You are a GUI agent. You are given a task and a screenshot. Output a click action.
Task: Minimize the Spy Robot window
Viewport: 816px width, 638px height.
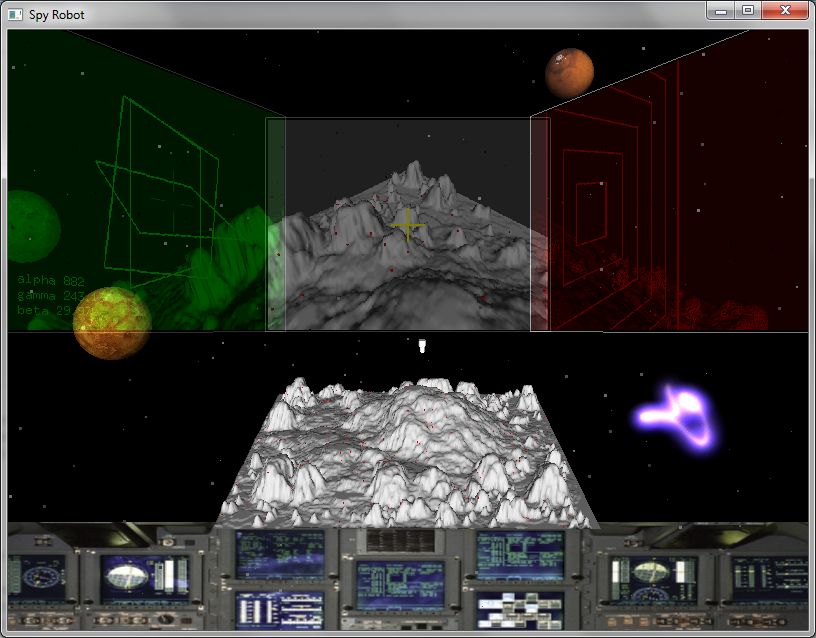coord(721,11)
